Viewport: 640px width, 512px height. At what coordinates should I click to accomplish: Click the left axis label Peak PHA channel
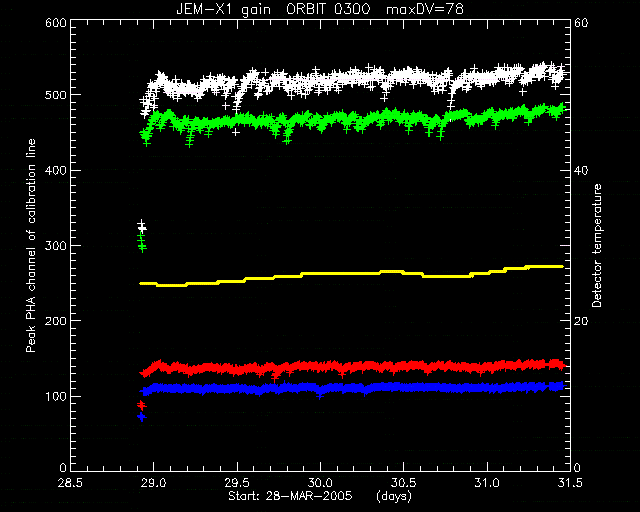click(31, 246)
